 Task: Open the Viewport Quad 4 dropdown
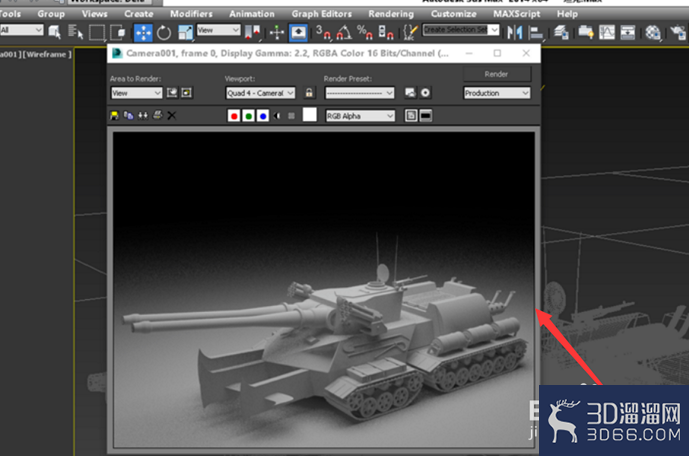coord(260,93)
